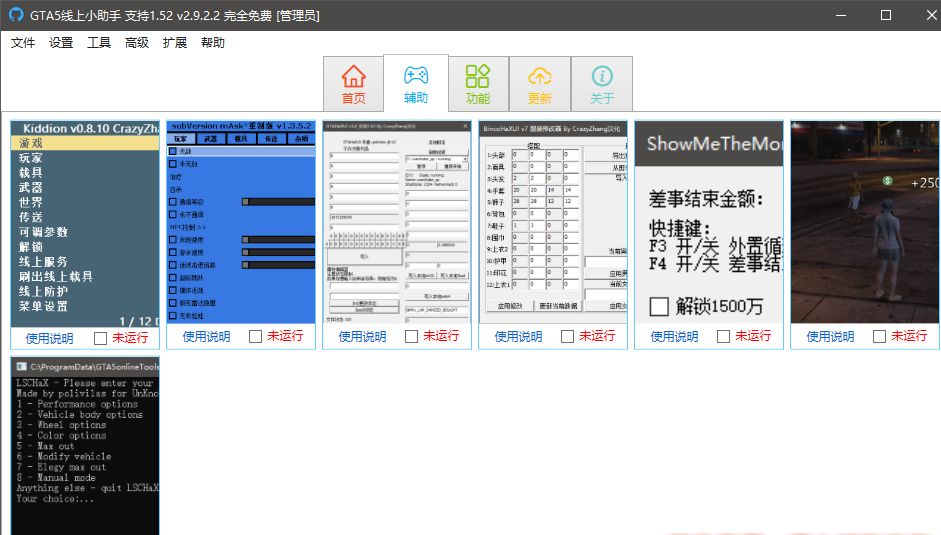This screenshot has height=535, width=941.
Task: Click 'Color options' line in LSCHaX console
Action: 62,435
